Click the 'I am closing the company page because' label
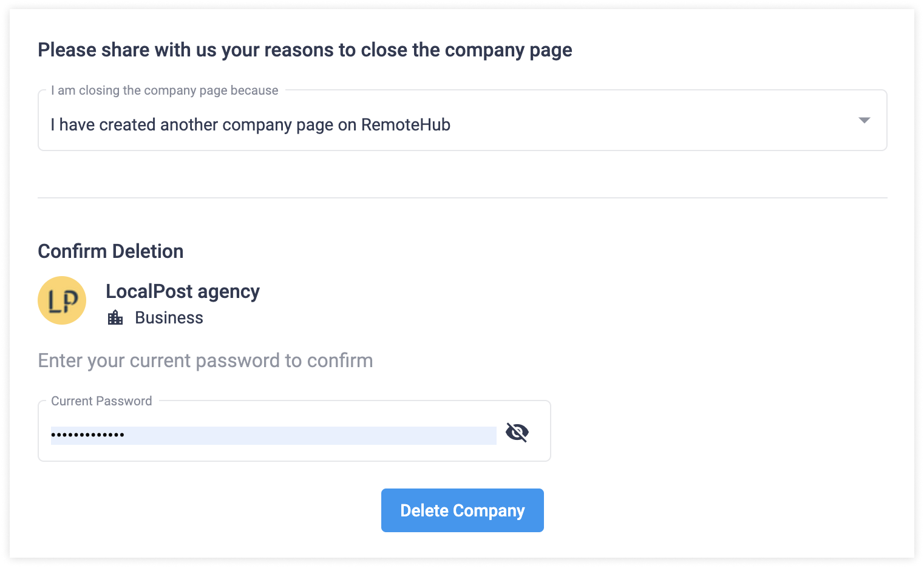The height and width of the screenshot is (568, 924). click(x=165, y=90)
